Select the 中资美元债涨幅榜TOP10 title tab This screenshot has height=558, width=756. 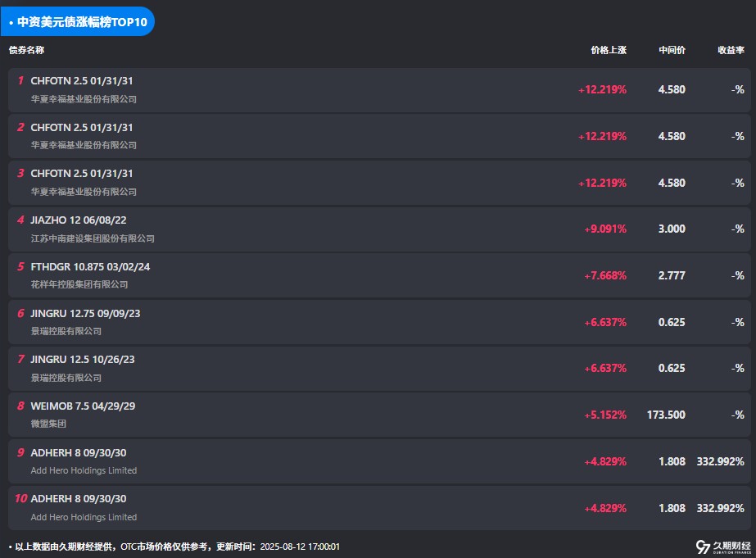click(x=78, y=21)
